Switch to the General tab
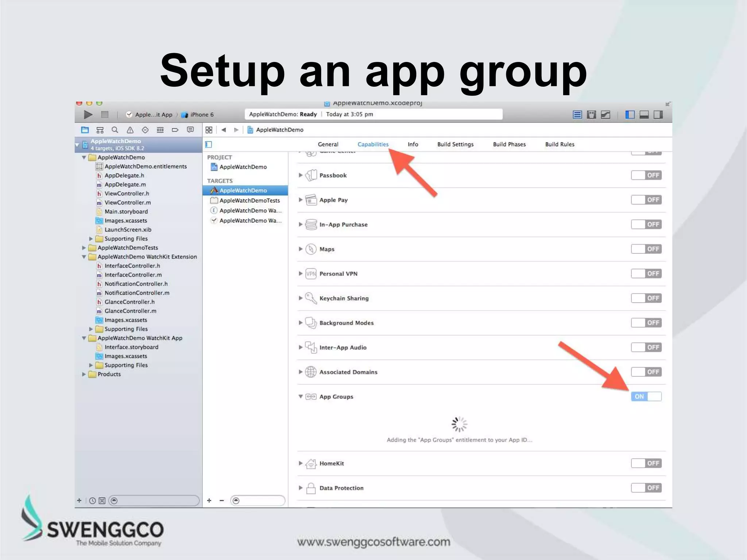Screen dimensions: 747x560 (x=328, y=144)
